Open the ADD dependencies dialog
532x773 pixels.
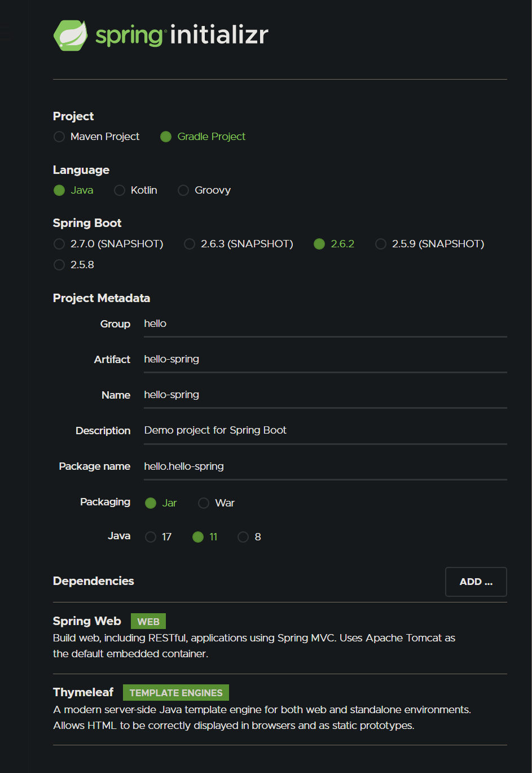pos(476,582)
